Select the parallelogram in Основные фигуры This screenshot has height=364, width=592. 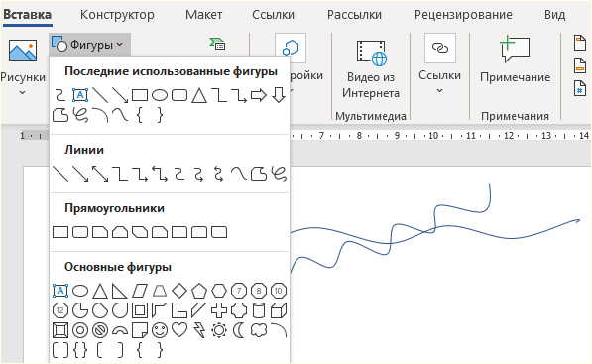pyautogui.click(x=140, y=291)
